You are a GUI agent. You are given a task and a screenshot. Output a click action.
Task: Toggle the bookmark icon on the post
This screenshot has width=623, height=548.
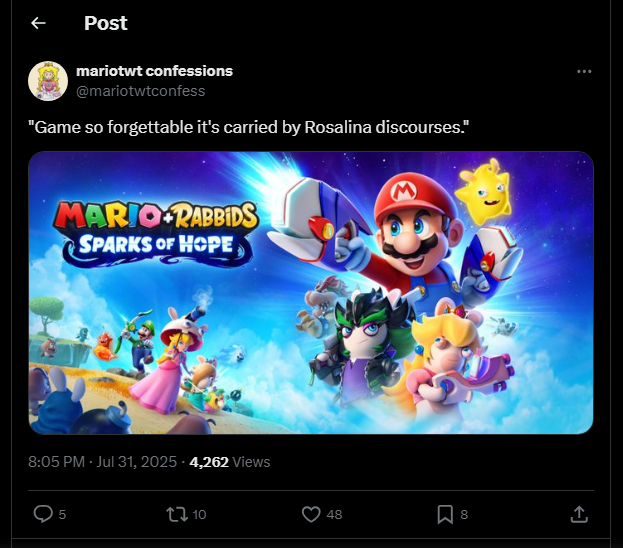click(445, 514)
